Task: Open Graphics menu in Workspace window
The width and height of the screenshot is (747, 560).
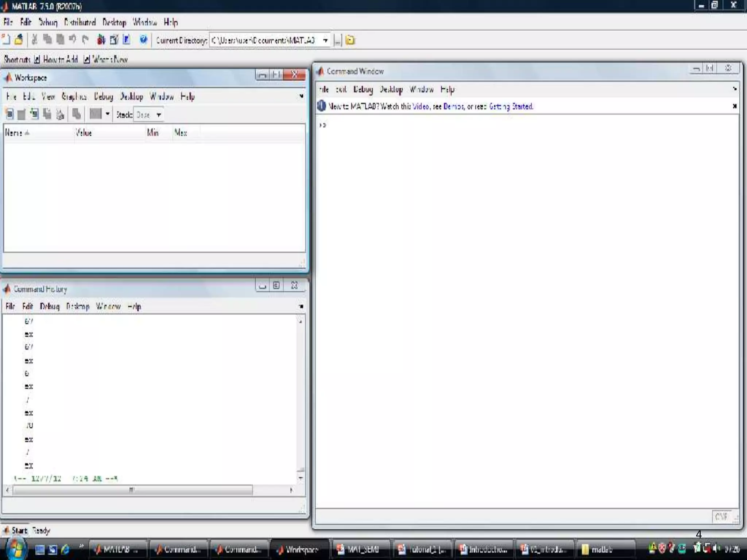Action: tap(74, 96)
